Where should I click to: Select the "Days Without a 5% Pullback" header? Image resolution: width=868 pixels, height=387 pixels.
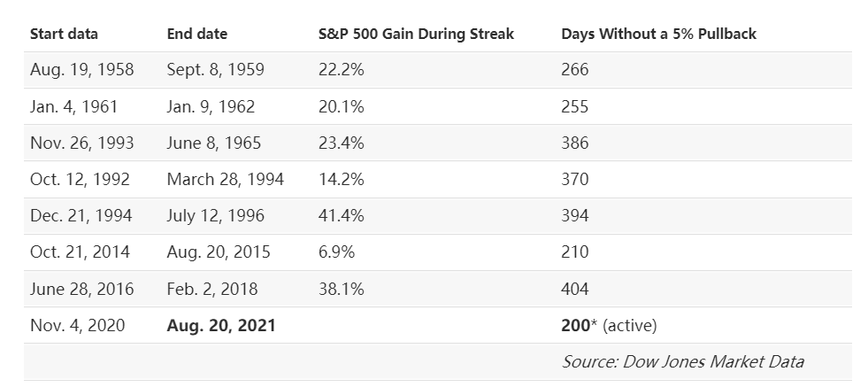coord(658,34)
